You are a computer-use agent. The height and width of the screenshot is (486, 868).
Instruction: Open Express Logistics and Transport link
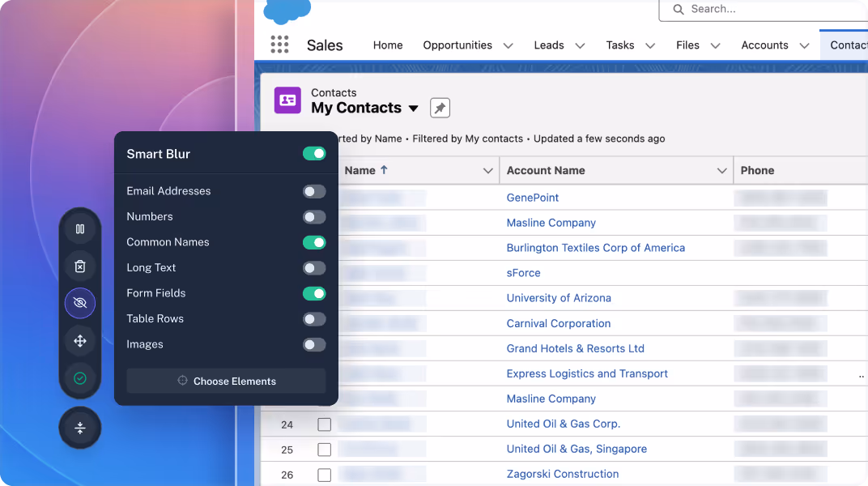[x=587, y=373]
